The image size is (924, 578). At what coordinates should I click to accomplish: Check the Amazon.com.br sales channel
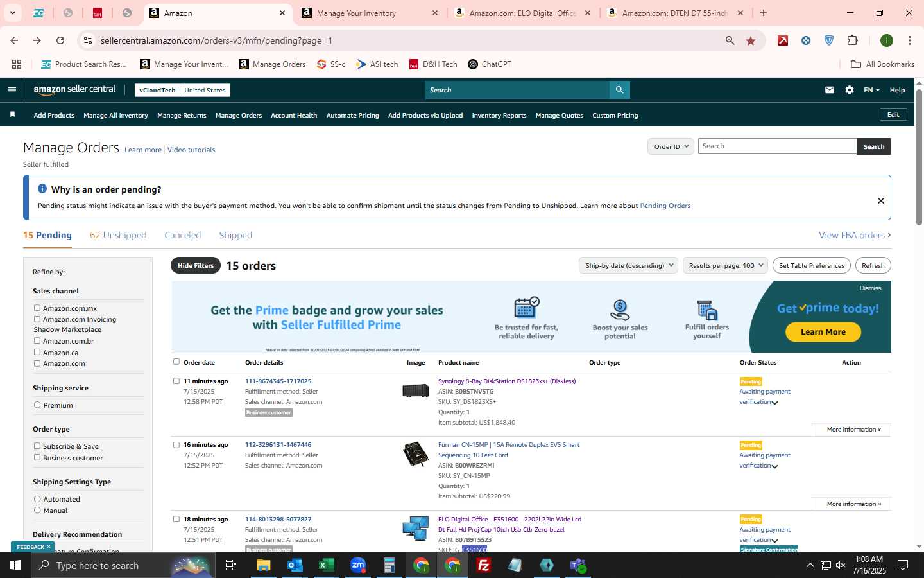[37, 341]
